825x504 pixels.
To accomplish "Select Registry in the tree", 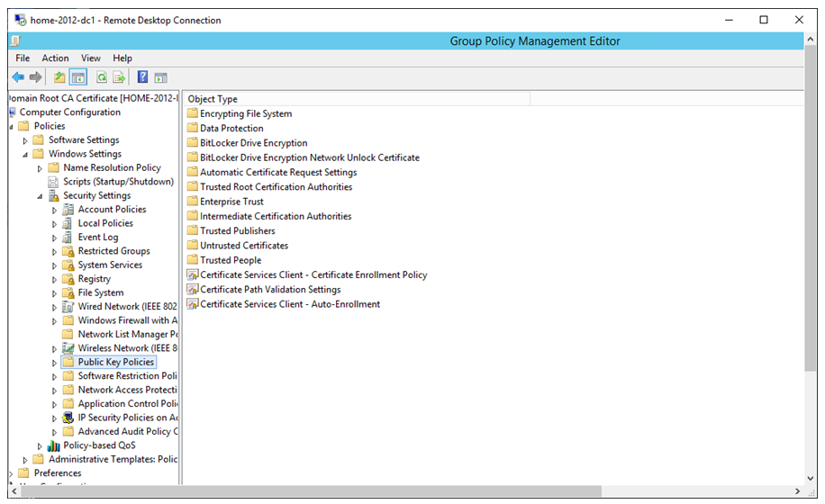I will click(95, 278).
